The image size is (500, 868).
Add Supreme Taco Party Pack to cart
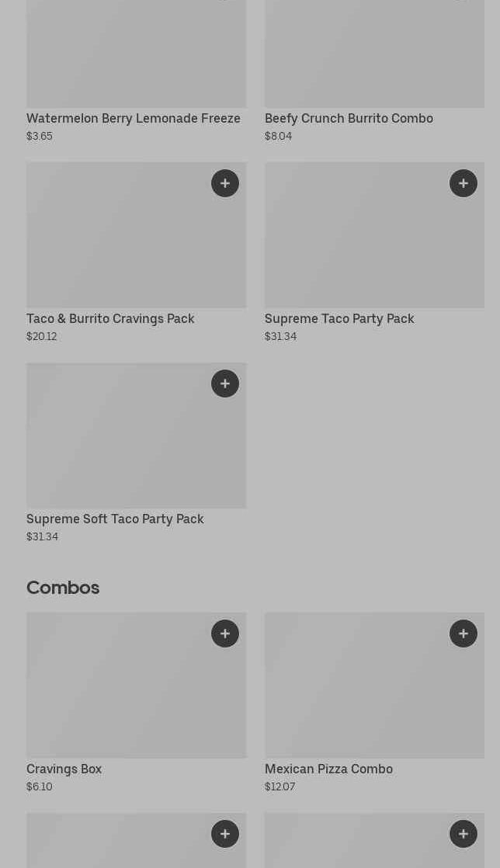[464, 183]
